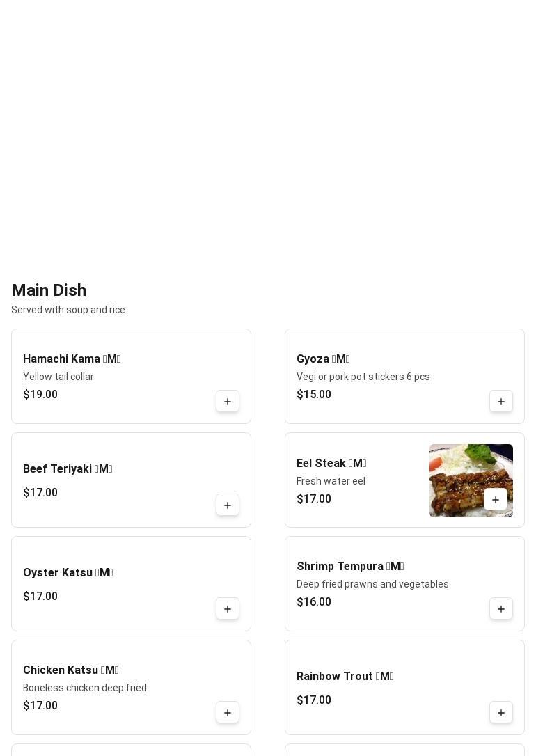
Task: Open Shrimp Tempura item title
Action: (x=350, y=566)
